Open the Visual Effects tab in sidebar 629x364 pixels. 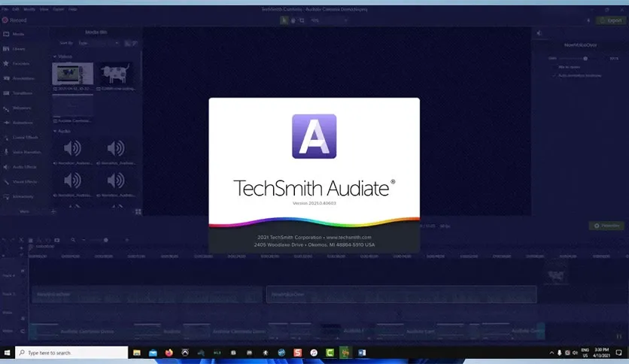click(20, 181)
